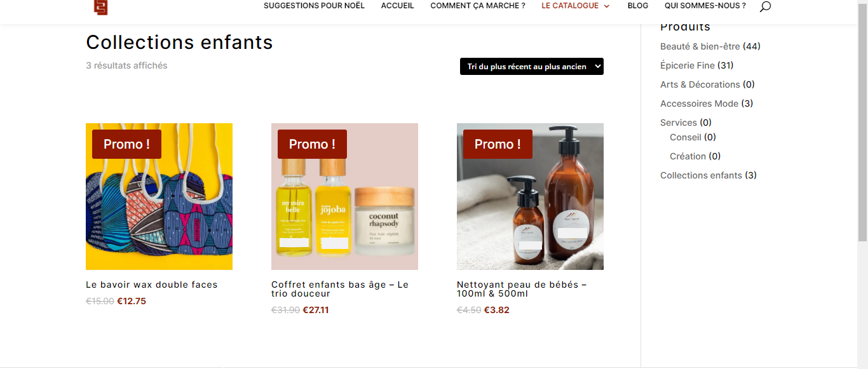Open bavoir wax product image
868x369 pixels.
(159, 196)
